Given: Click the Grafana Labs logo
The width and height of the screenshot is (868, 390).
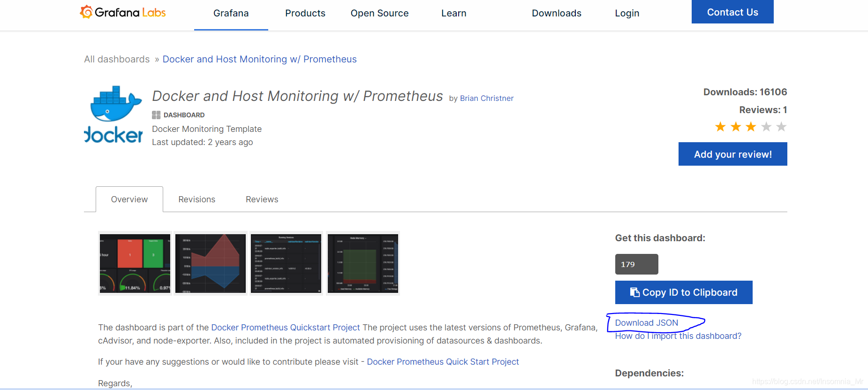Looking at the screenshot, I should [x=123, y=12].
